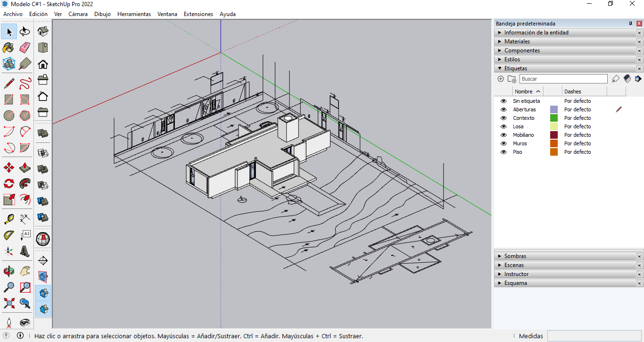644x342 pixels.
Task: Activate the Paint Bucket tool
Action: coord(8,48)
